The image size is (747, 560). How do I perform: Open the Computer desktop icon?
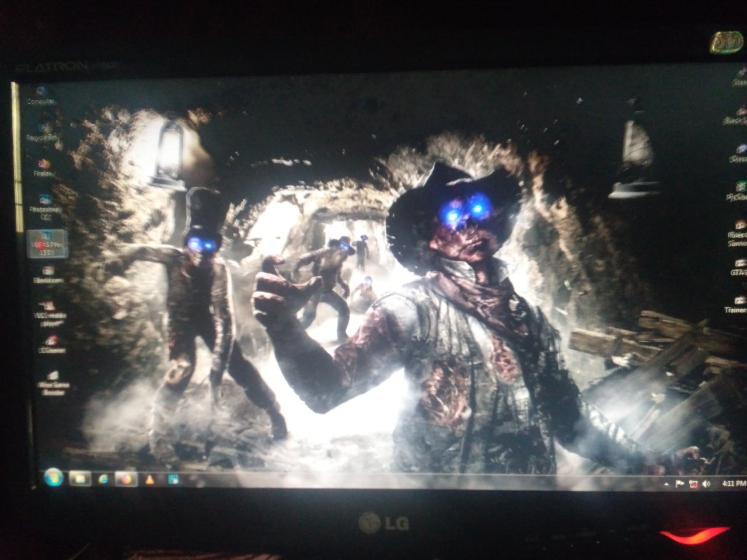pyautogui.click(x=40, y=94)
